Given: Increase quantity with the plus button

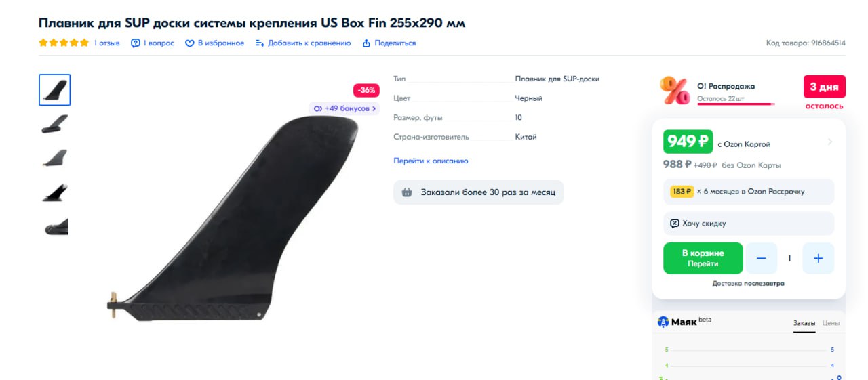Looking at the screenshot, I should (x=818, y=258).
